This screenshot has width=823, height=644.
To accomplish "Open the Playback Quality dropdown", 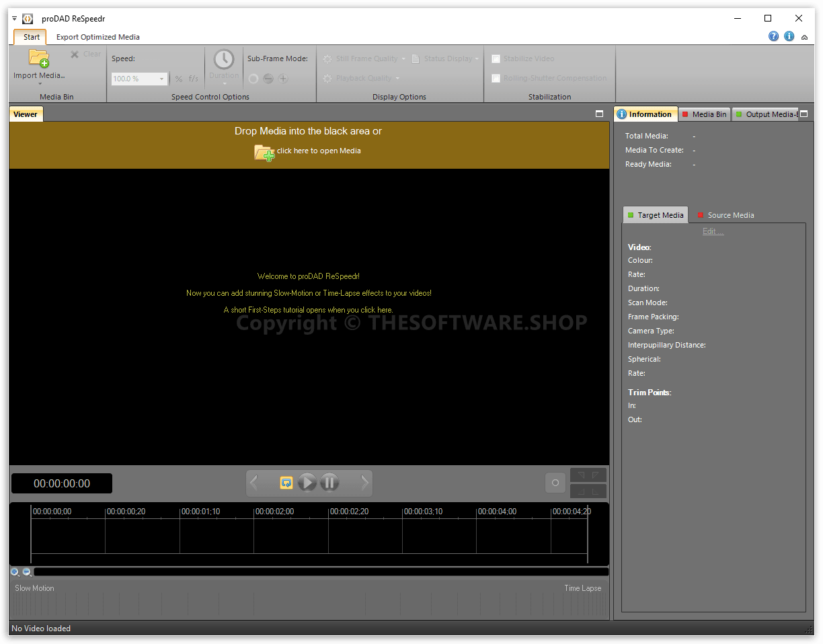I will (397, 79).
